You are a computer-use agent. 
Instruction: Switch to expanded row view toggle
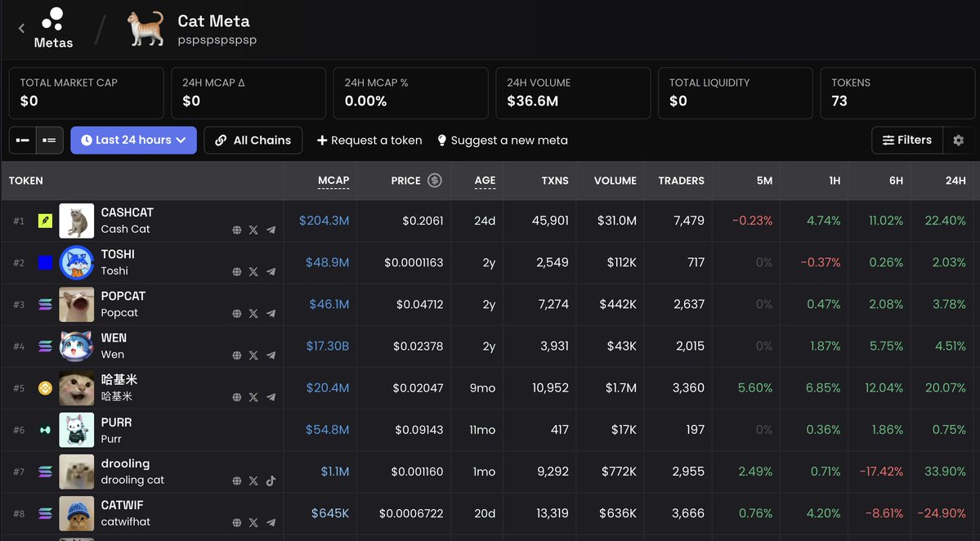click(49, 141)
